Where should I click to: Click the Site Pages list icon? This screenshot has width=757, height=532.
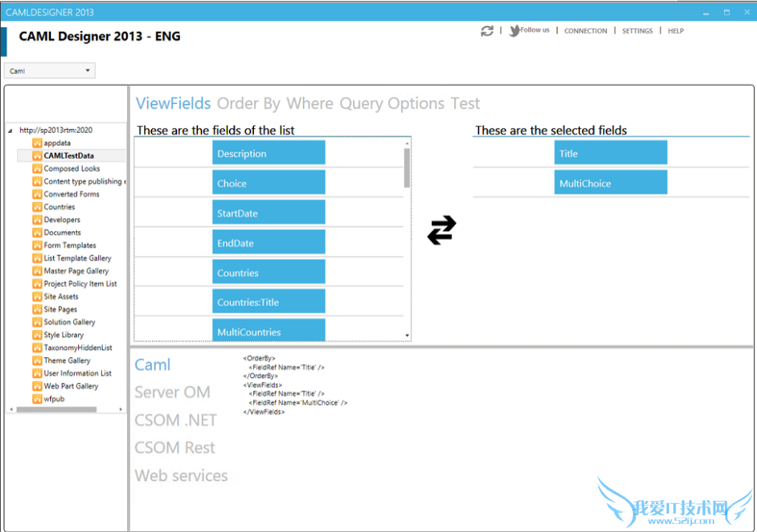(x=37, y=309)
